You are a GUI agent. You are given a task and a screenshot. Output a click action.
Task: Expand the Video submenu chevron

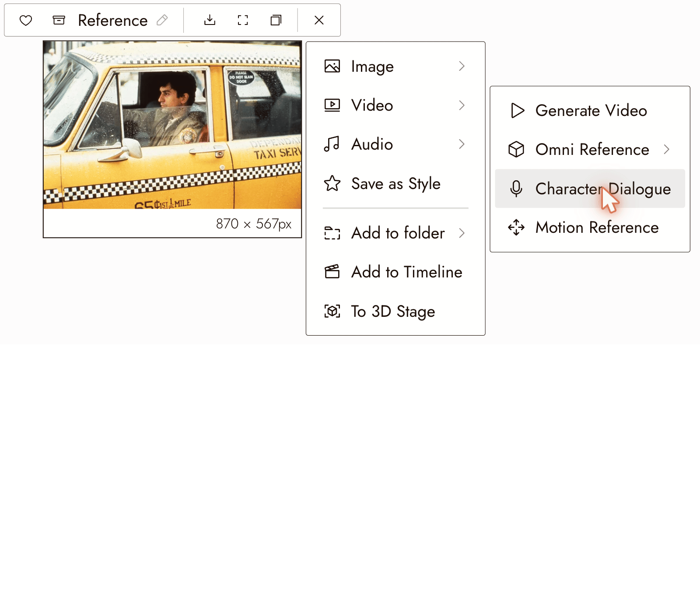[462, 105]
